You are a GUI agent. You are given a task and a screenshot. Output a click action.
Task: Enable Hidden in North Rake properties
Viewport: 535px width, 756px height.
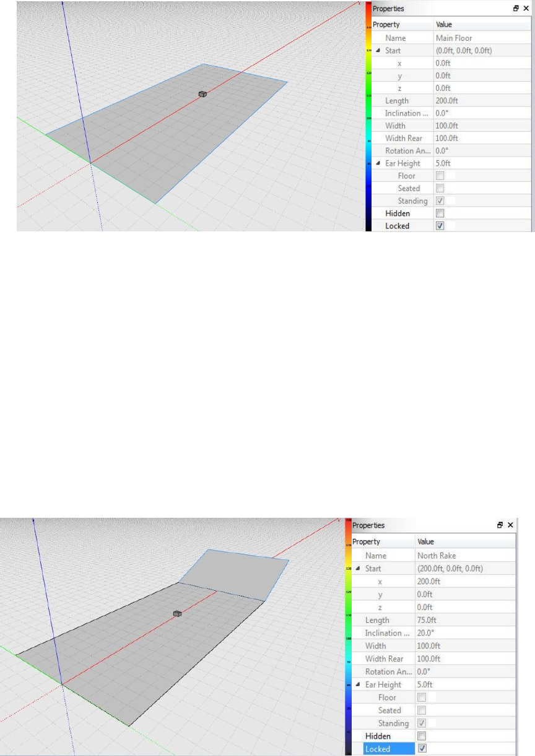(421, 736)
